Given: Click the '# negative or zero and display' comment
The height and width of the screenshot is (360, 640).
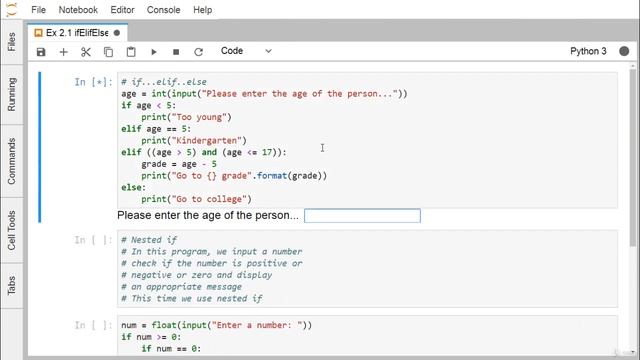Looking at the screenshot, I should coord(196,275).
